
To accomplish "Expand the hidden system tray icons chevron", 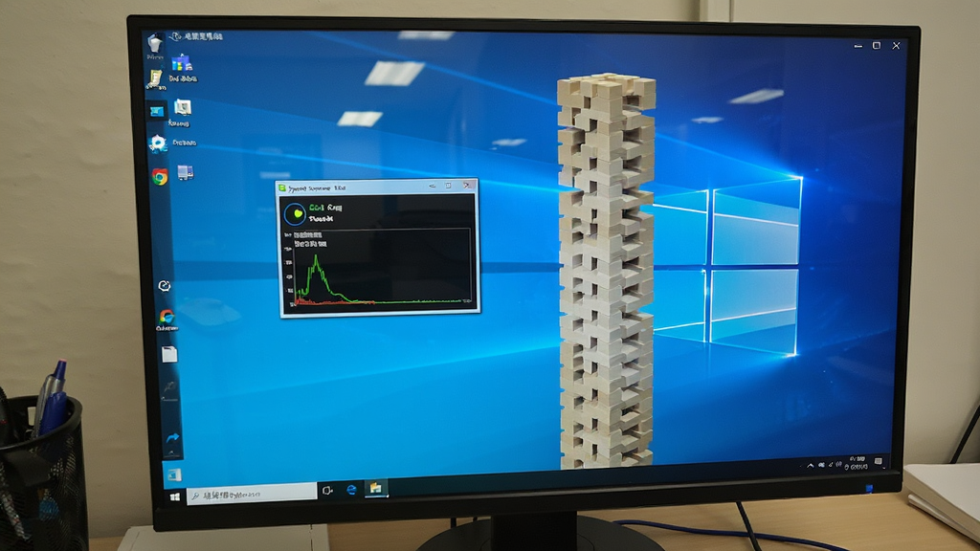I will point(811,466).
